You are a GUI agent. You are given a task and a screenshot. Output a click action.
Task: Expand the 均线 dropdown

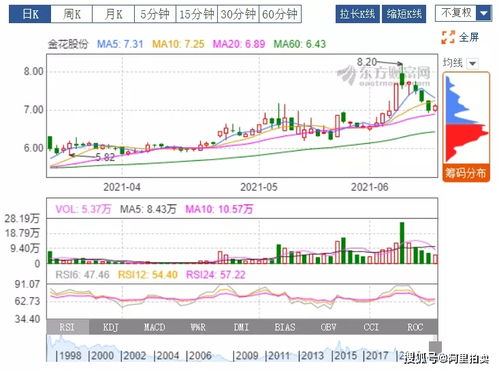pos(472,63)
